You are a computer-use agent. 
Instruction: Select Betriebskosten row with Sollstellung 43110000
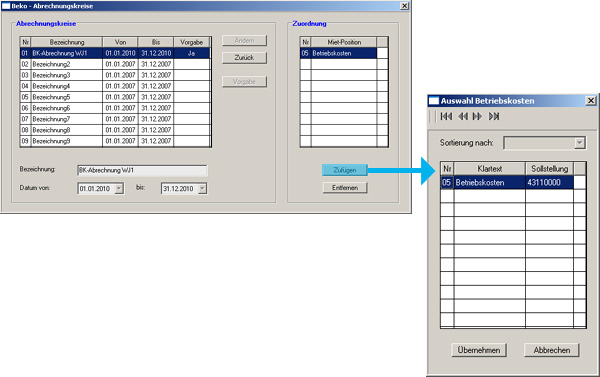(x=507, y=182)
